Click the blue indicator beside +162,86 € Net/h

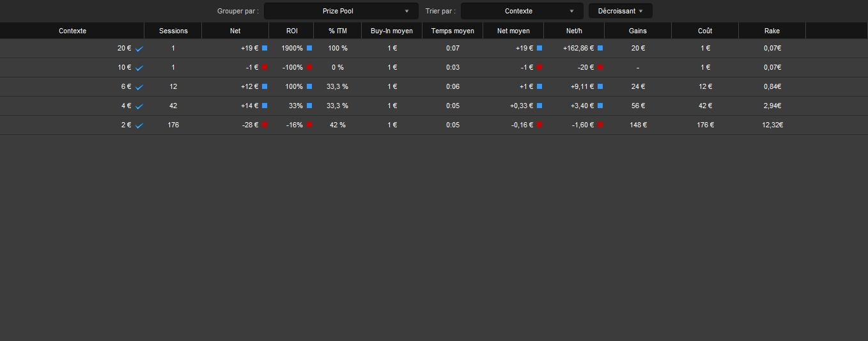point(600,48)
